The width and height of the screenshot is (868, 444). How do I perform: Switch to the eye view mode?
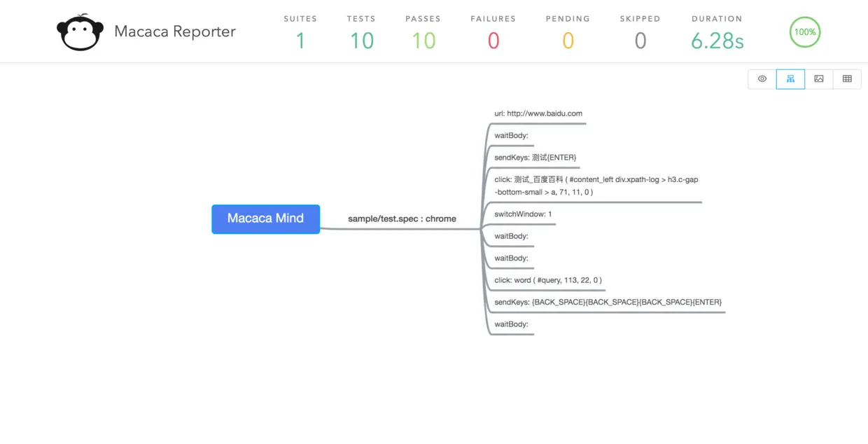(762, 79)
